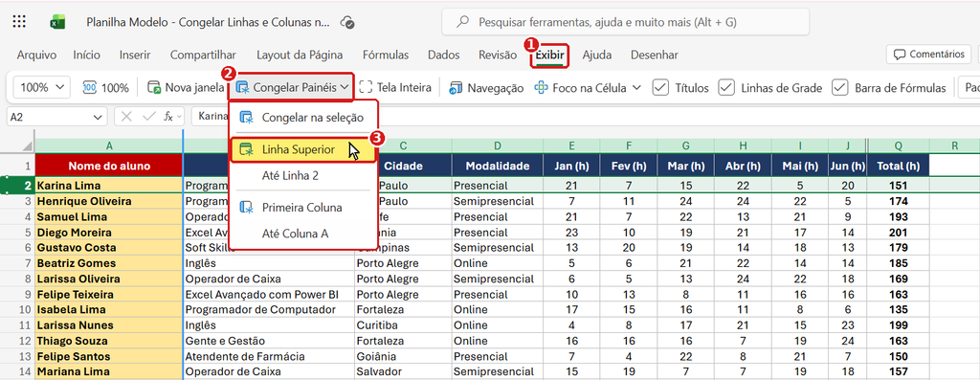Click the Jan (h) header cell

coord(571,166)
